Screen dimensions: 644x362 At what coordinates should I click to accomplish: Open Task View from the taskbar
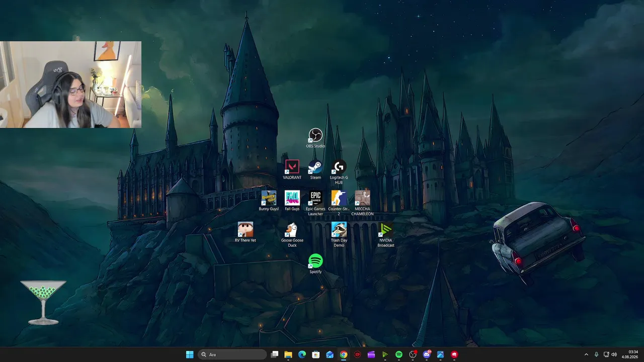point(275,354)
